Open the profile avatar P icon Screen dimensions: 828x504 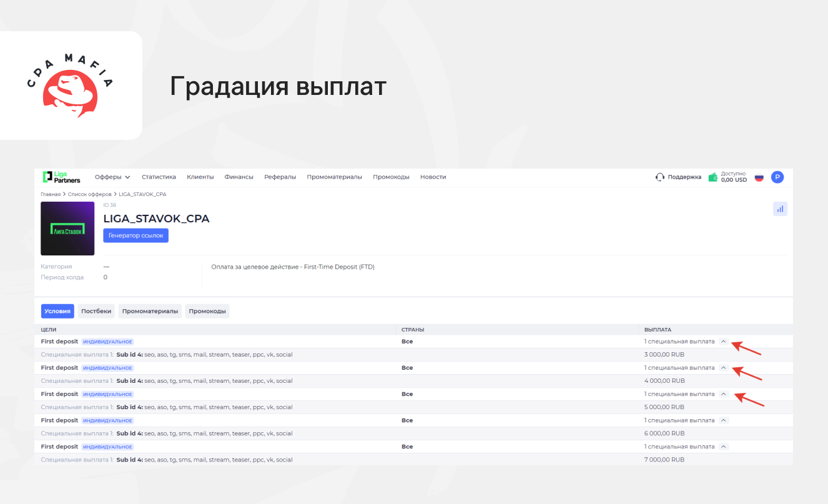(x=777, y=177)
